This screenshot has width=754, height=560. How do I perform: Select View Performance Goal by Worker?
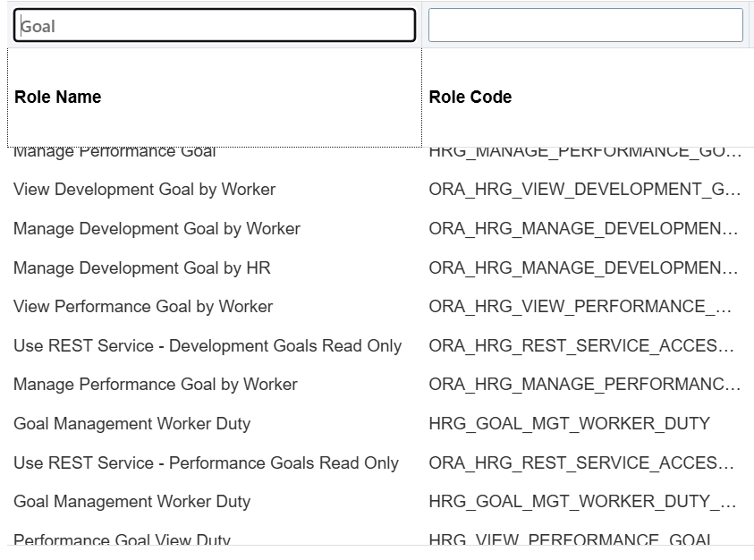tap(143, 306)
